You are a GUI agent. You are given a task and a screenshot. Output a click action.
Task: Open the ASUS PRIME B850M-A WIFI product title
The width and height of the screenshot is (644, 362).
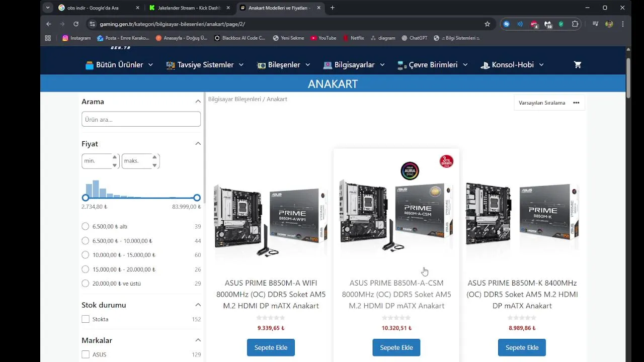pos(271,294)
